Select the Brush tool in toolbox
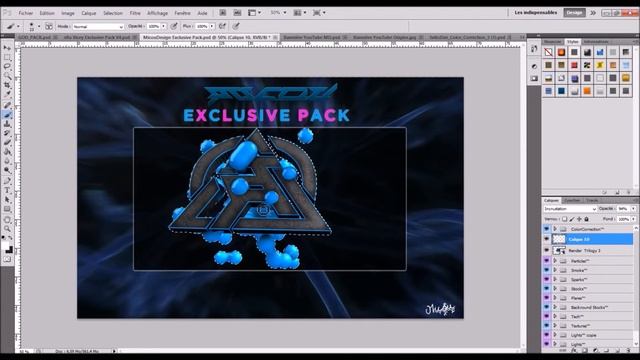 (x=7, y=115)
